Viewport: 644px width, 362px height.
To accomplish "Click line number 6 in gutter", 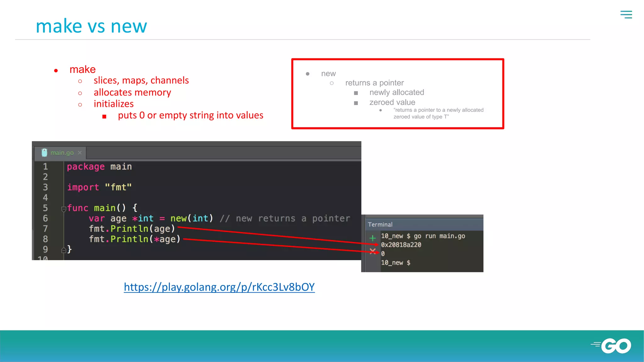I will (x=45, y=218).
